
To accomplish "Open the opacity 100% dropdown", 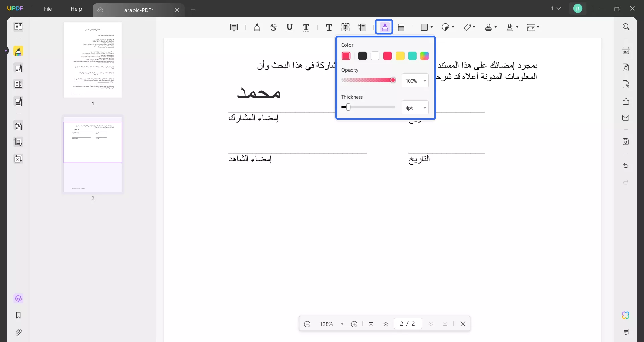I will click(415, 80).
